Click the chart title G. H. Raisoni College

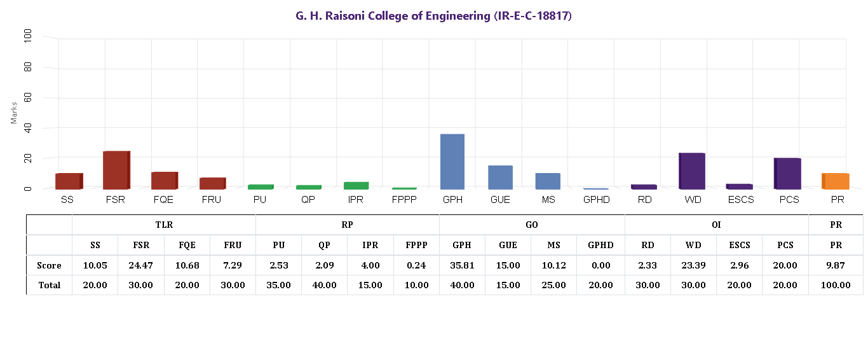[434, 16]
